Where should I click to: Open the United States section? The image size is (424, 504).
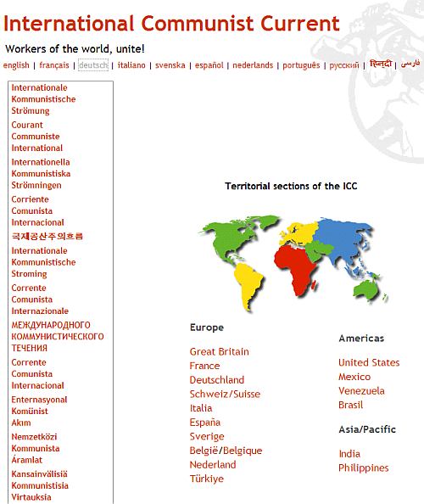[369, 362]
